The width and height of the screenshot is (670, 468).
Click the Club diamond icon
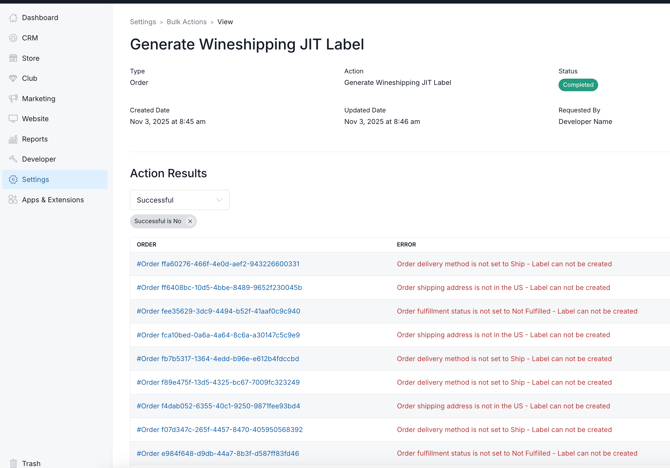pyautogui.click(x=13, y=78)
